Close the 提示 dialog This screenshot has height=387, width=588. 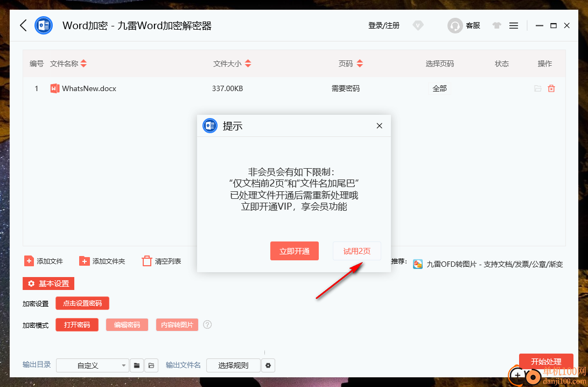[x=380, y=126]
